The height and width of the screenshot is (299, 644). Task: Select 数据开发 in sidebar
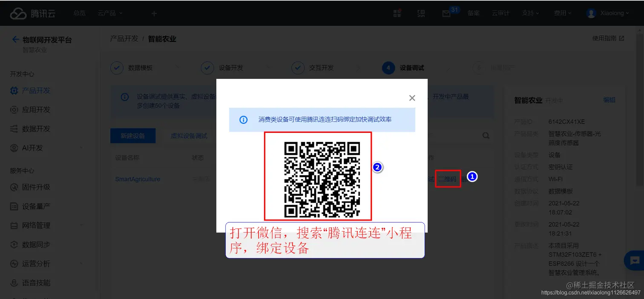point(36,129)
